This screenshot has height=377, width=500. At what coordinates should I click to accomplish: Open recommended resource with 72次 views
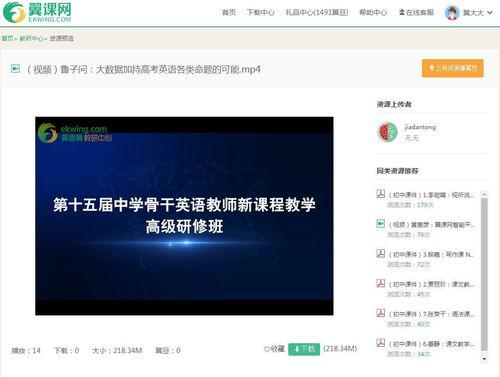pos(431,255)
